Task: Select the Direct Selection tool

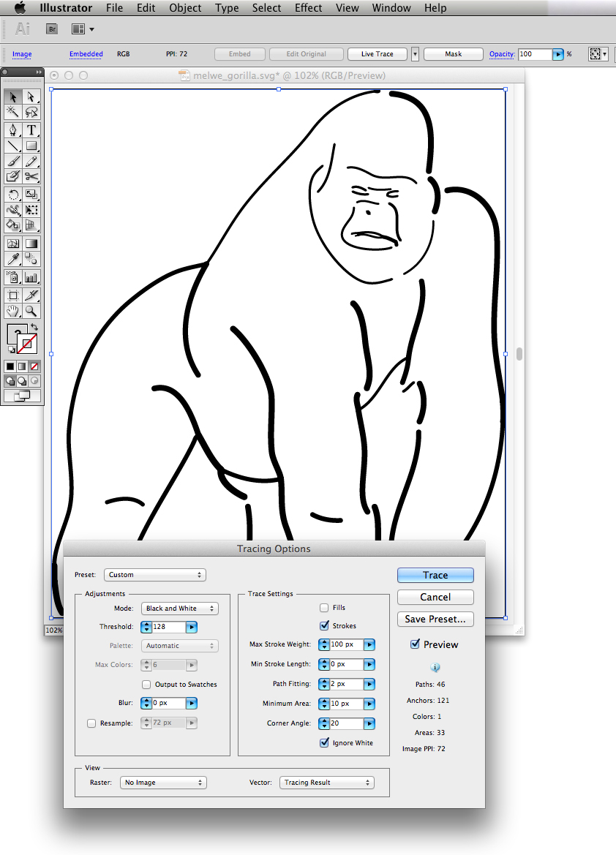Action: click(x=31, y=97)
